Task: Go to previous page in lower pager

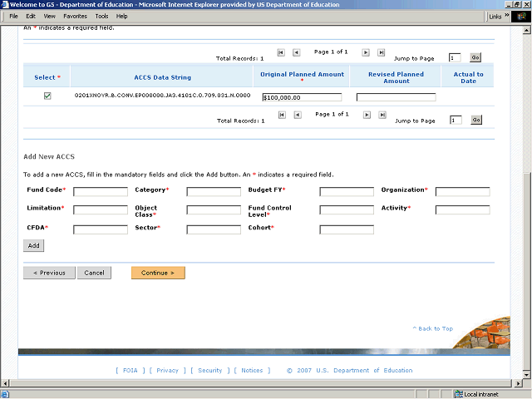Action: click(298, 115)
